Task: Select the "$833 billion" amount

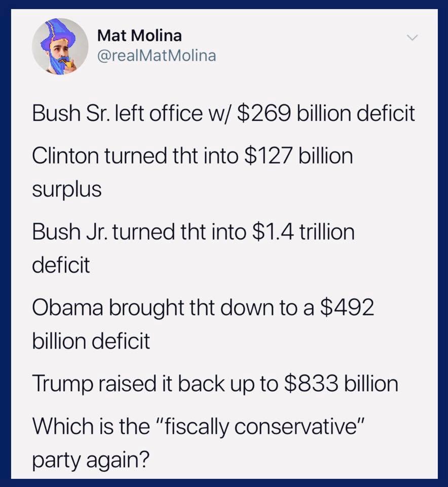Action: pyautogui.click(x=340, y=384)
